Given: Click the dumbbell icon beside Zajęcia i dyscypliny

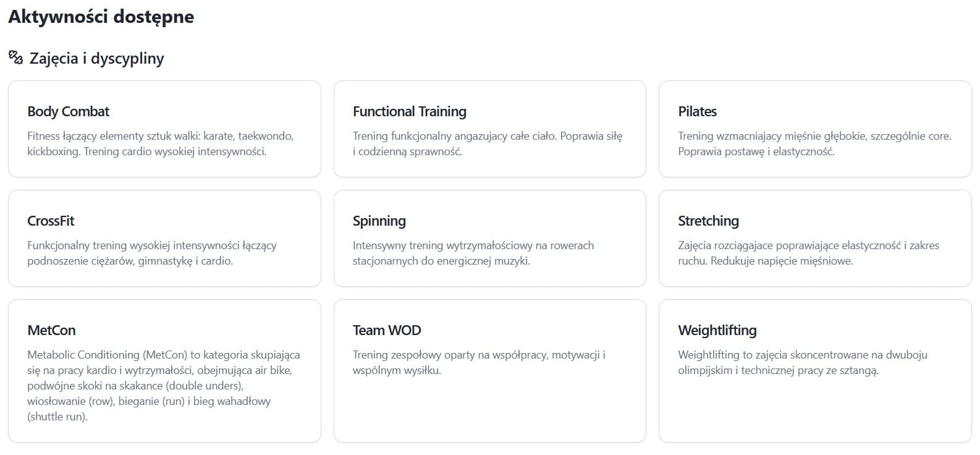Looking at the screenshot, I should coord(15,58).
